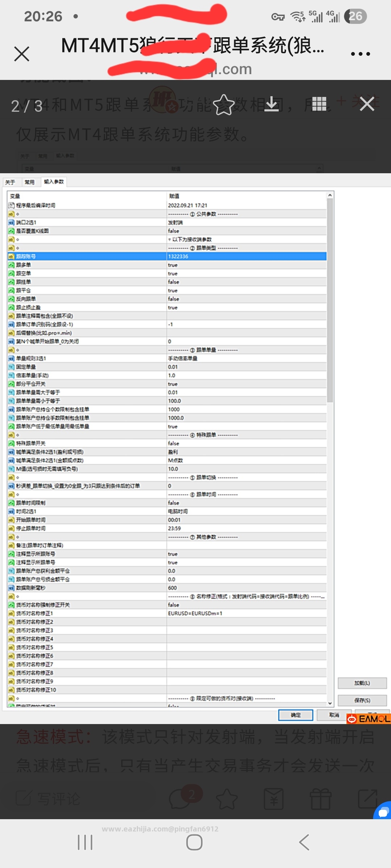The image size is (391, 868).
Task: Toggle the true value of 注释显示所跟账号
Action: [x=247, y=554]
